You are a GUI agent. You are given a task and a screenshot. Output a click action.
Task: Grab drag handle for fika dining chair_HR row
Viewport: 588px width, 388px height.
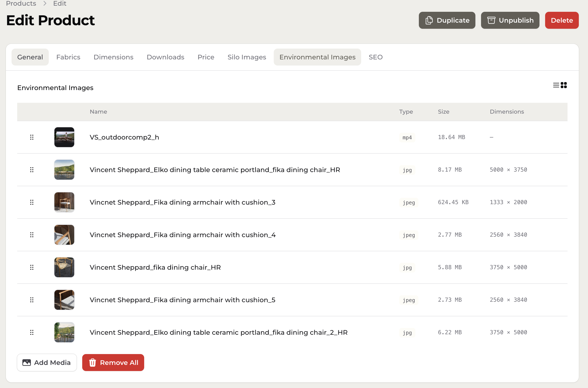tap(32, 267)
